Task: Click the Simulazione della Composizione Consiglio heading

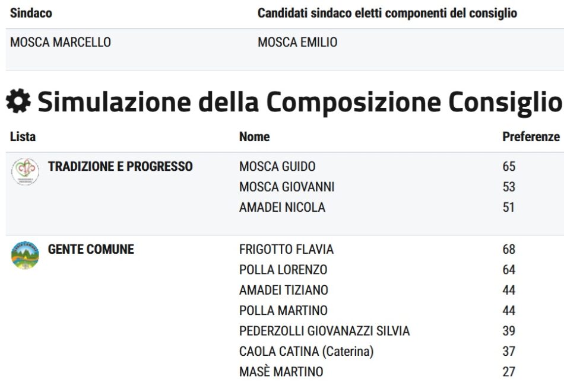Action: [x=300, y=103]
